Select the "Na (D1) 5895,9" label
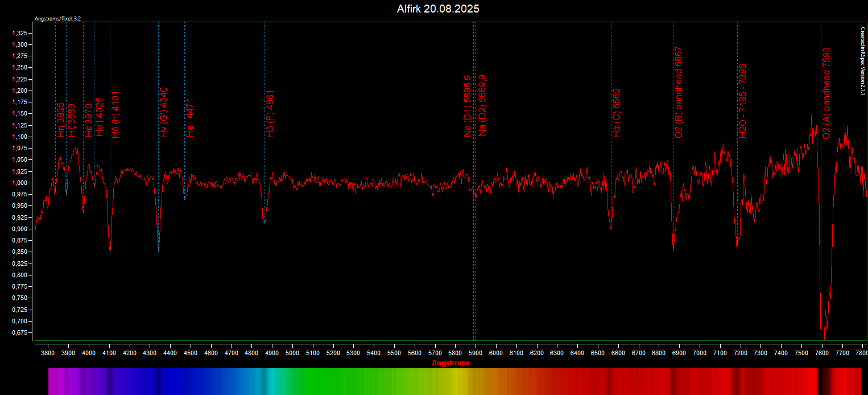Viewport: 868px width, 395px height. point(467,106)
